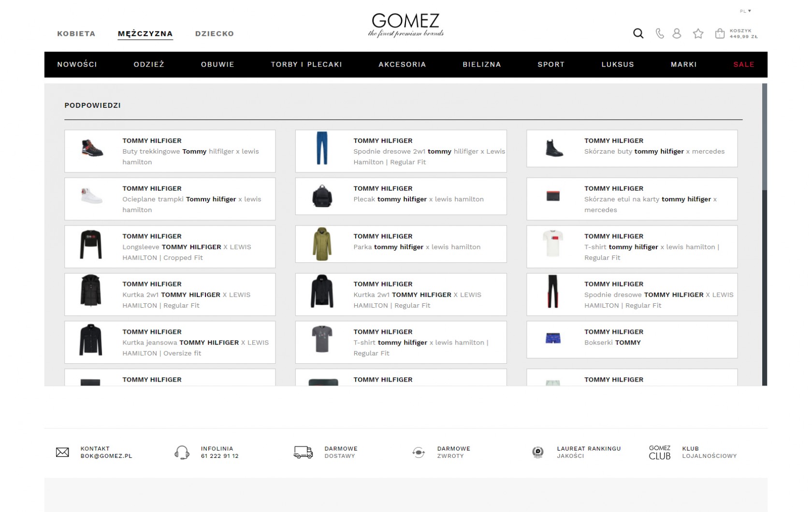The image size is (812, 512).
Task: Click the envelope Kontakt icon
Action: click(x=62, y=452)
